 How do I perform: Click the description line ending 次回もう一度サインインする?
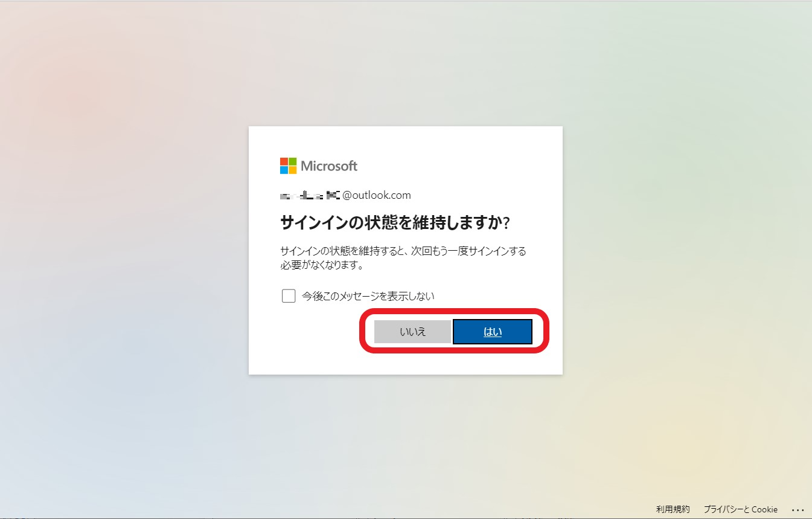point(403,251)
